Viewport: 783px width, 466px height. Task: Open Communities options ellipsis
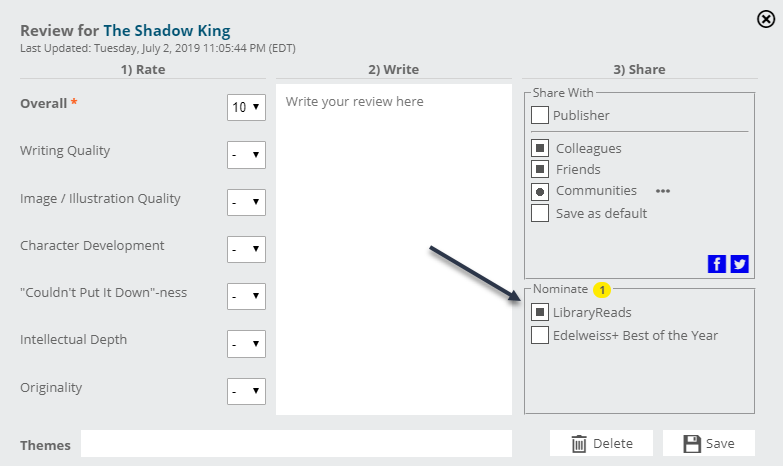pyautogui.click(x=663, y=191)
